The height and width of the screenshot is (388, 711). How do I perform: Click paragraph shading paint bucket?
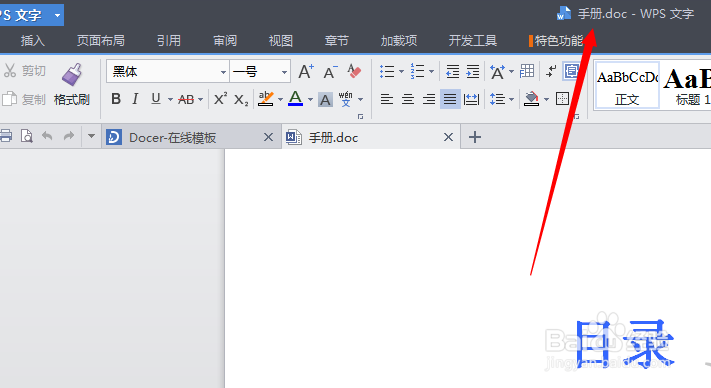click(531, 99)
